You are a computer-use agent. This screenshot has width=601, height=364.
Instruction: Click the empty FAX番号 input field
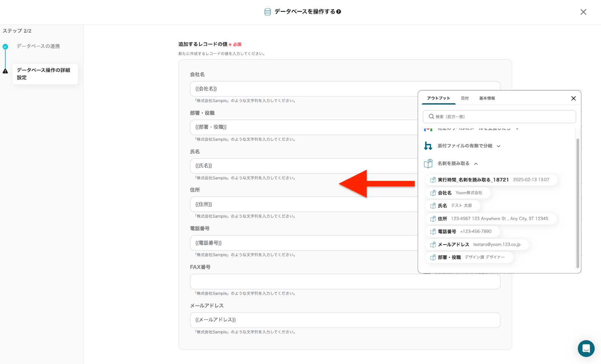coord(345,281)
